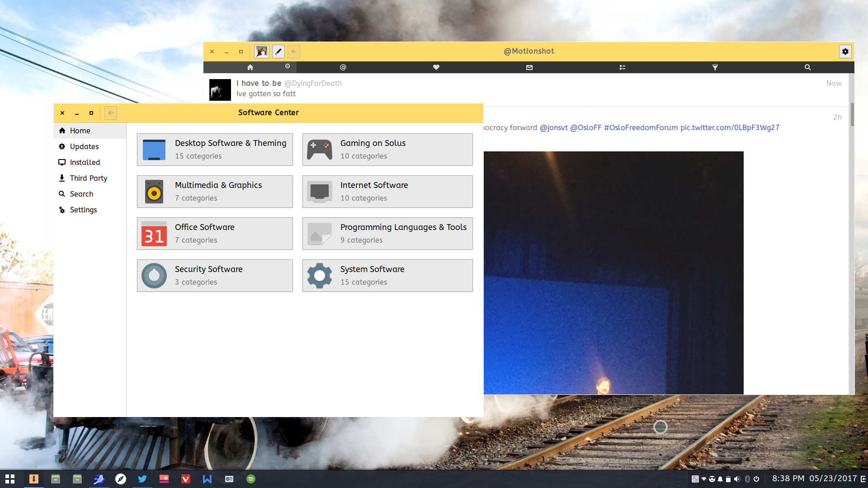Open Spotify from the taskbar
Screen dimensions: 868x488
251,479
